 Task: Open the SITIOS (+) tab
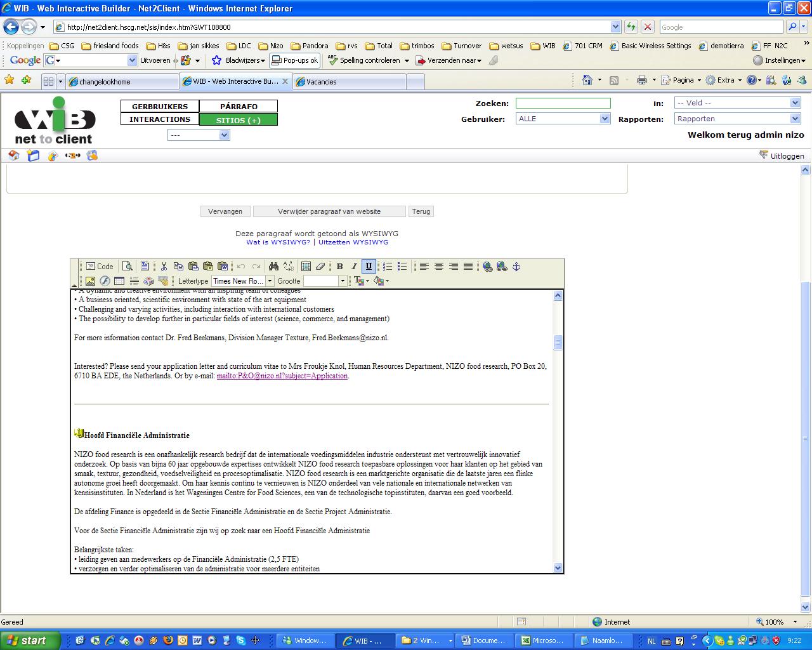(239, 120)
